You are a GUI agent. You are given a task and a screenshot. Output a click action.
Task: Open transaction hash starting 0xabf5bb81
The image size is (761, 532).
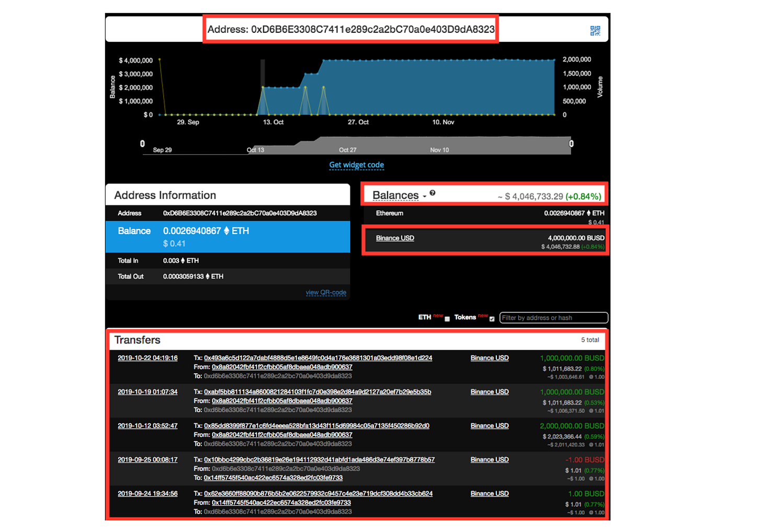pyautogui.click(x=317, y=392)
